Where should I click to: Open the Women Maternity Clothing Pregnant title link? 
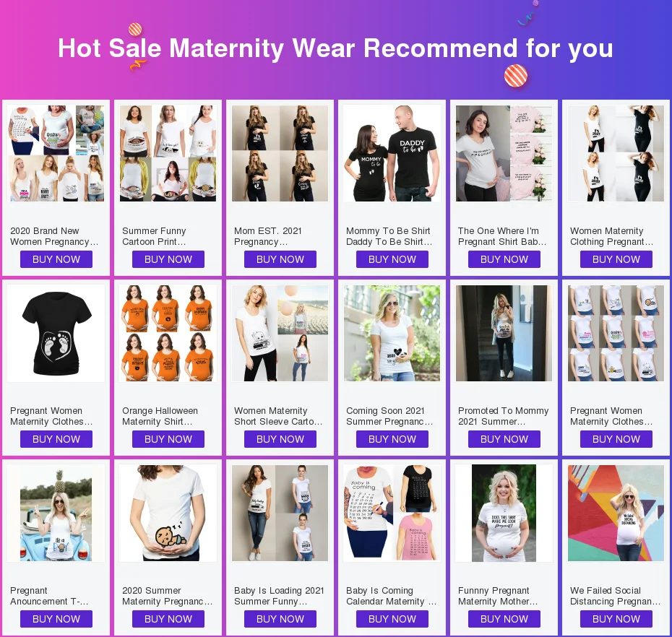point(611,236)
